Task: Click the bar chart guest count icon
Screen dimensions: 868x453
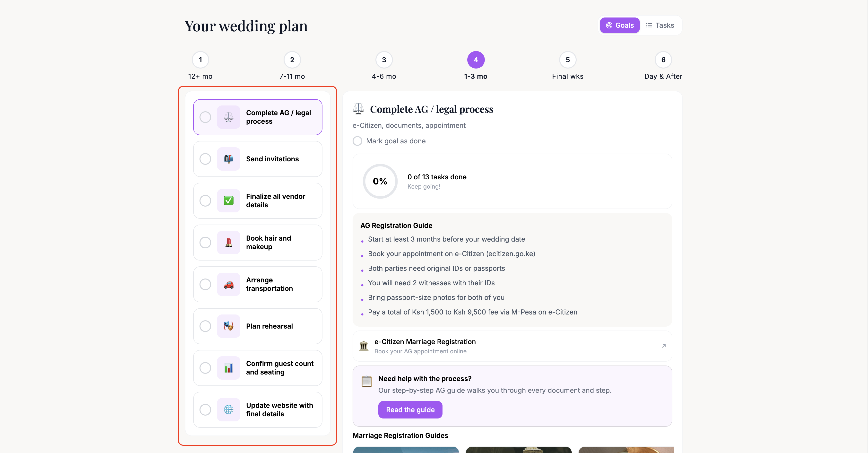Action: (x=228, y=368)
